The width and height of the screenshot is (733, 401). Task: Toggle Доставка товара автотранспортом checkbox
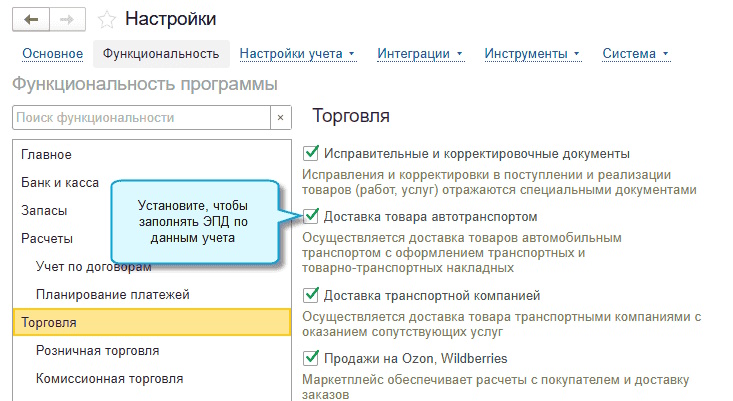pos(310,216)
